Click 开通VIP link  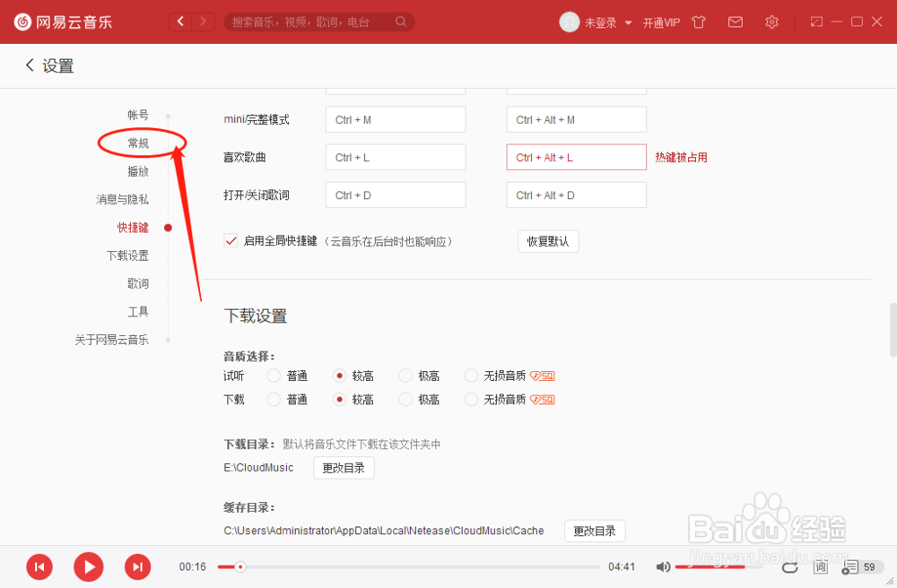(661, 23)
